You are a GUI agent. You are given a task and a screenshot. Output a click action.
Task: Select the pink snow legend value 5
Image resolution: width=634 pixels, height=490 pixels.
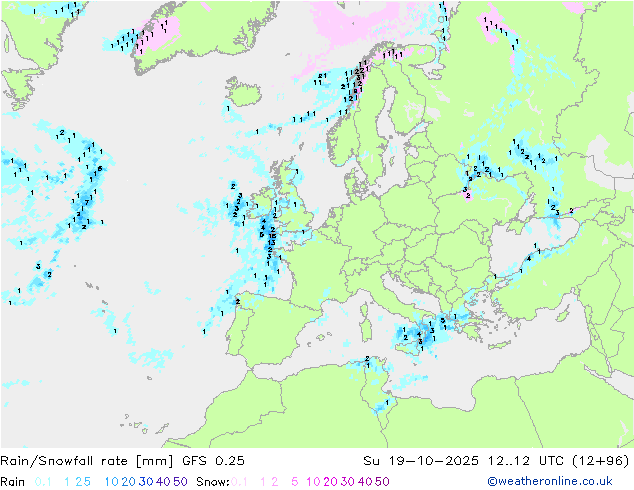(295, 482)
